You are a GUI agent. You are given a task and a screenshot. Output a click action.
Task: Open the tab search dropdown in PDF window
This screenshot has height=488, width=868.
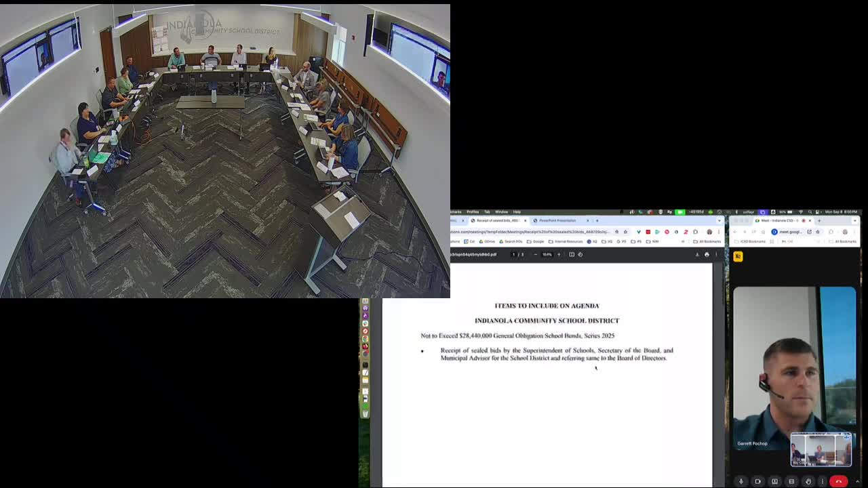click(x=719, y=220)
